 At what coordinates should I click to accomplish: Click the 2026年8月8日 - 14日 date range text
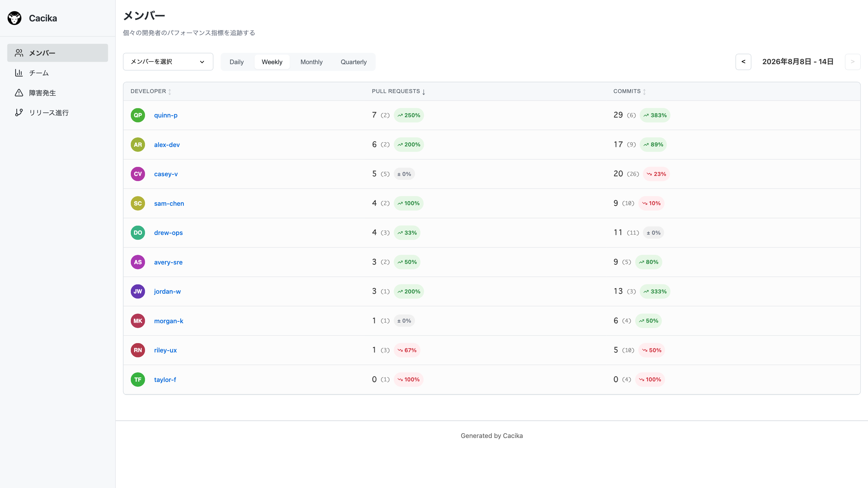798,62
